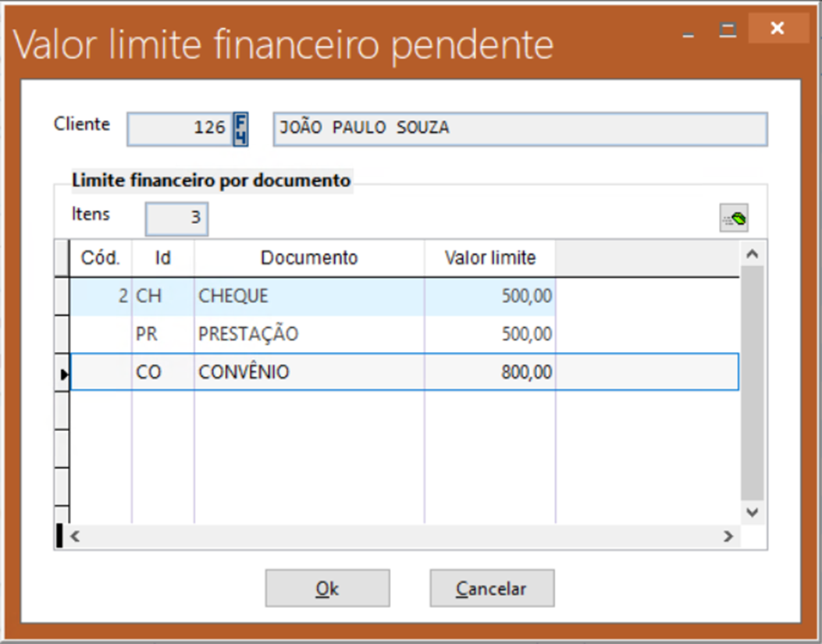
Task: Click the Itens count field
Action: [x=176, y=219]
